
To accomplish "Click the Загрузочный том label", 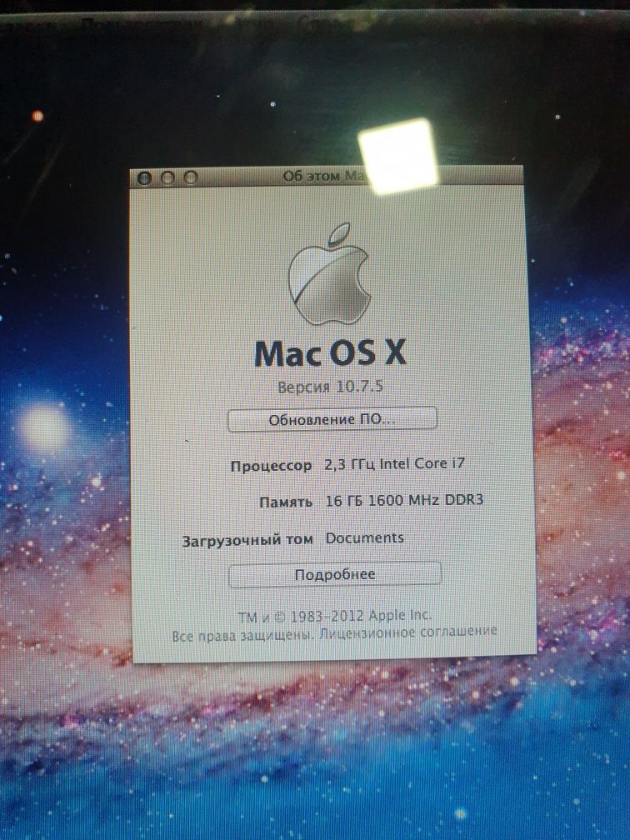I will point(247,541).
